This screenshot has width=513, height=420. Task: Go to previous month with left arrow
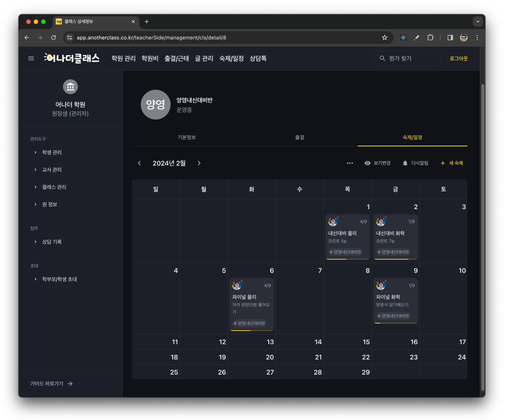click(x=139, y=163)
